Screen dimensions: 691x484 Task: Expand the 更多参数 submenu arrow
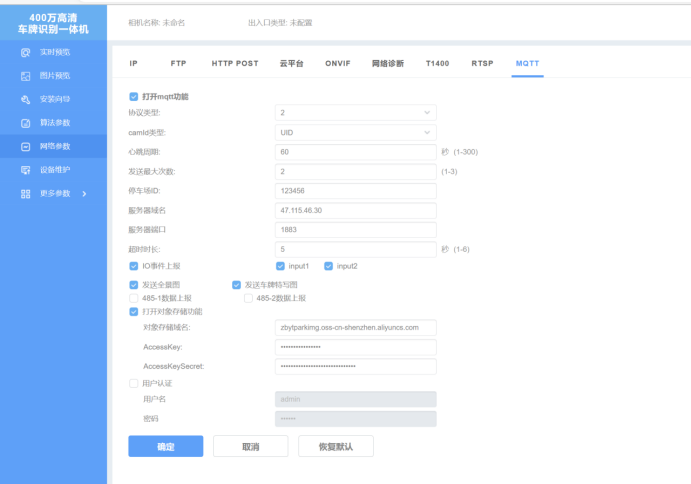(x=84, y=194)
